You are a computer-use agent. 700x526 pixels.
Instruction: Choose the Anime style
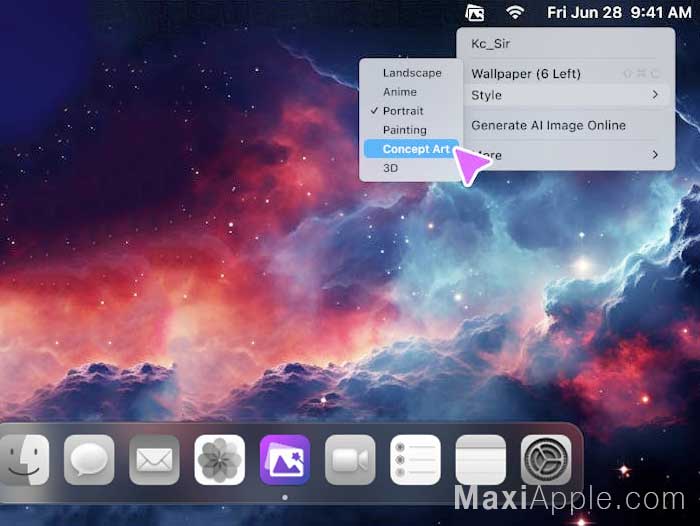[411, 92]
